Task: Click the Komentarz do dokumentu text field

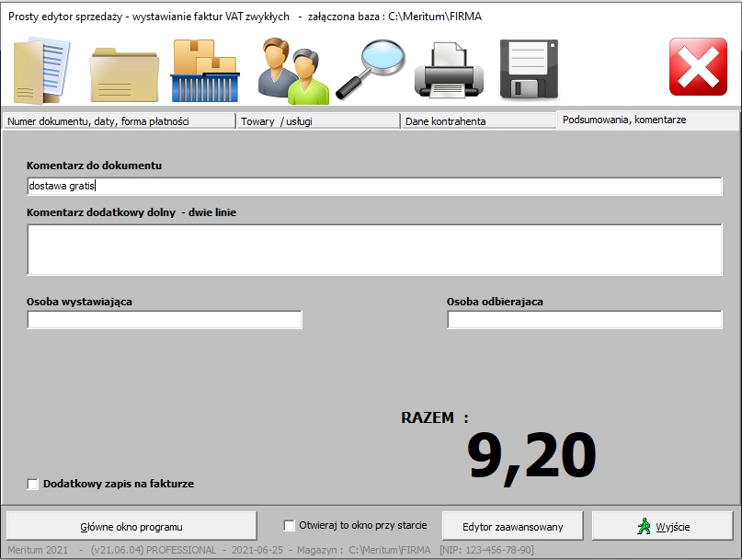Action: [x=374, y=187]
